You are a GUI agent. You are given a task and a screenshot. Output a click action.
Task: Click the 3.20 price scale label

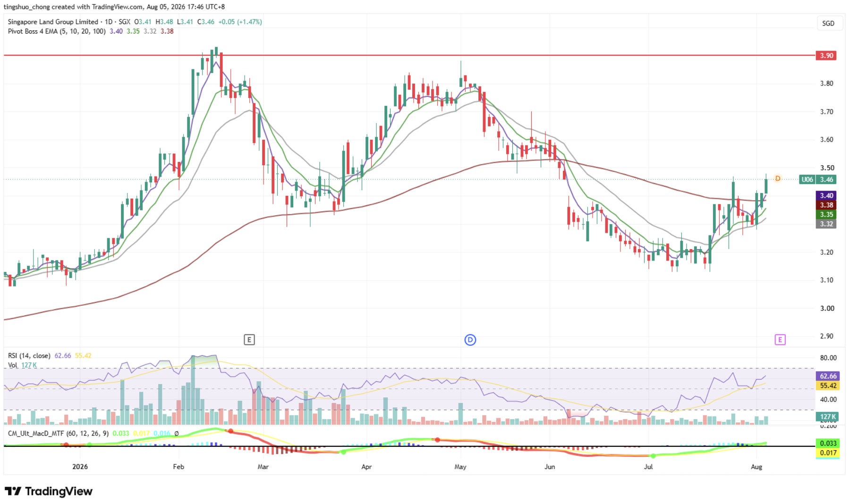[826, 252]
